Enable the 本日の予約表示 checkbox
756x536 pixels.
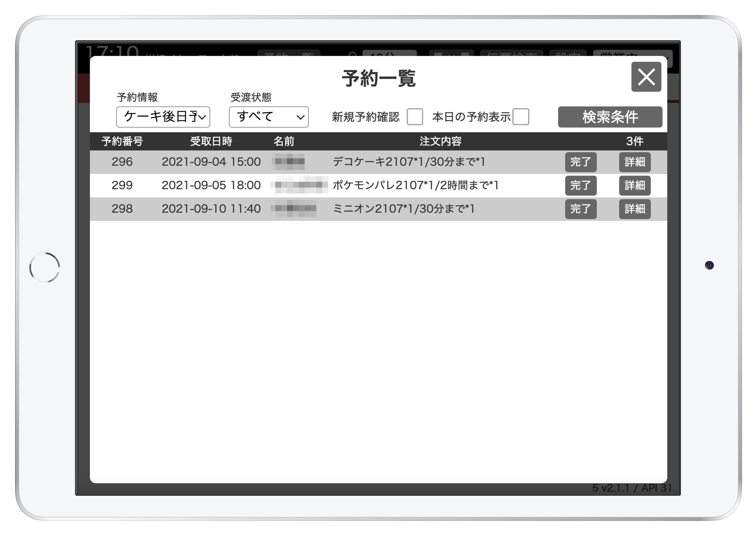point(521,116)
